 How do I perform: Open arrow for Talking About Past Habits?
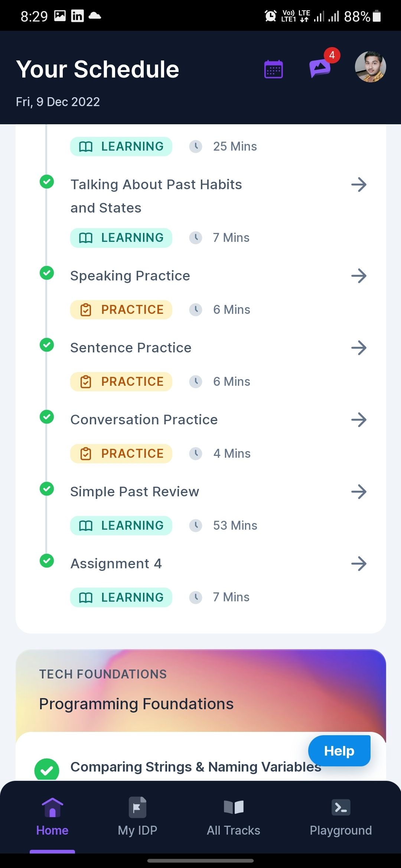[x=359, y=184]
